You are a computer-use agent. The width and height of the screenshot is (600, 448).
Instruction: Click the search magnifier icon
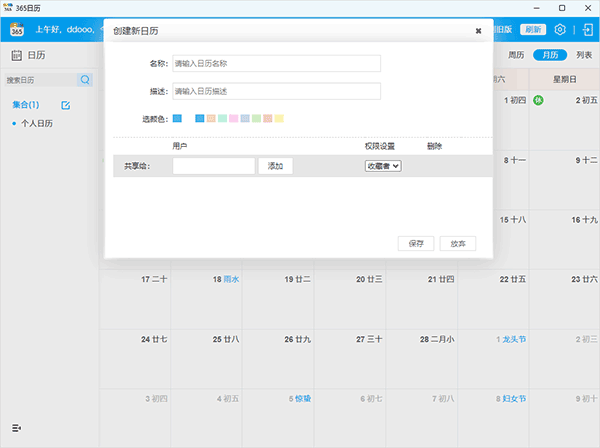(85, 80)
